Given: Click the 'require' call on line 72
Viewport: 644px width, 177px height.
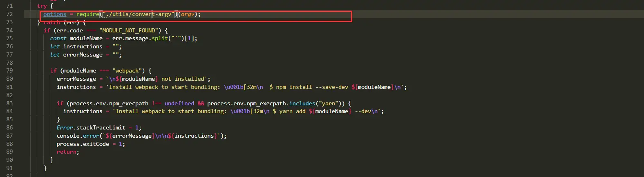Looking at the screenshot, I should [x=87, y=14].
